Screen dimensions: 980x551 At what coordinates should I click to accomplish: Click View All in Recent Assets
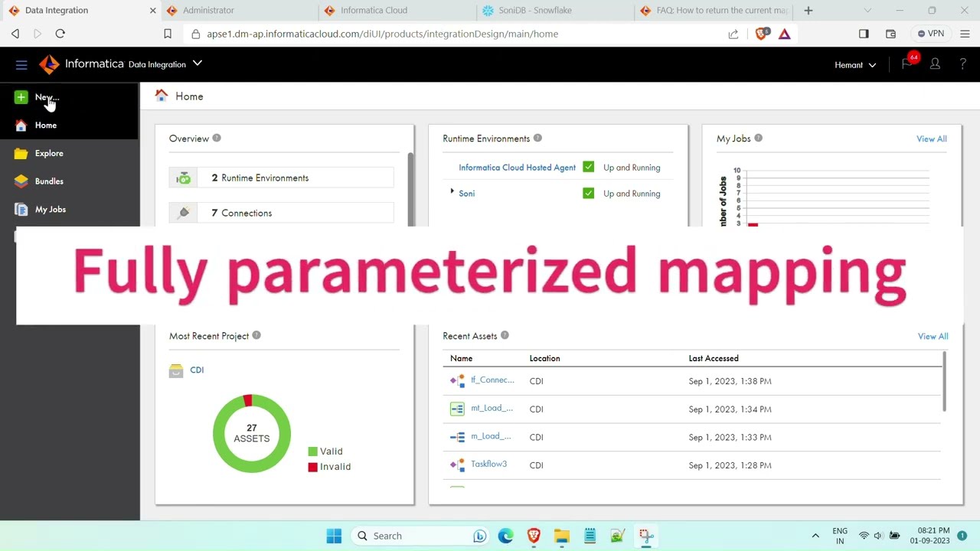[x=933, y=336]
